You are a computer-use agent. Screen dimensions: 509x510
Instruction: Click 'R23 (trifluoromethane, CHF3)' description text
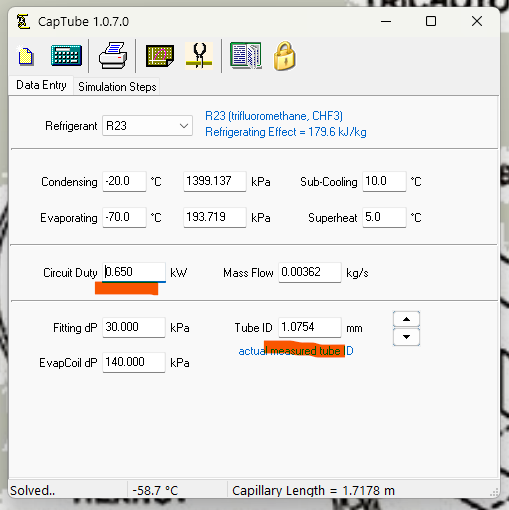(274, 116)
